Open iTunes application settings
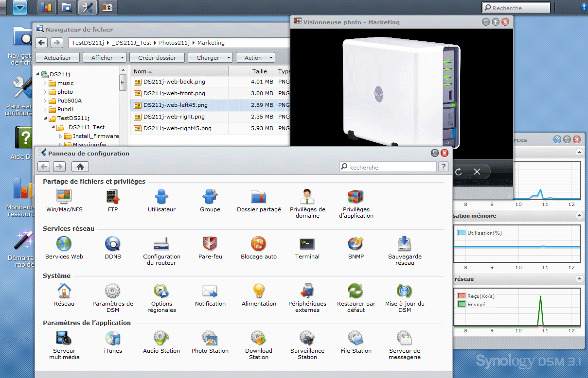The height and width of the screenshot is (378, 588). 113,342
